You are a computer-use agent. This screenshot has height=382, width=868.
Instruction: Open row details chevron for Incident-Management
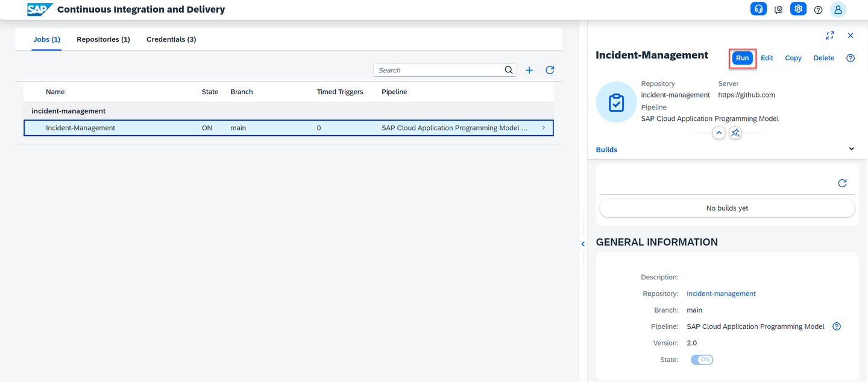click(544, 128)
